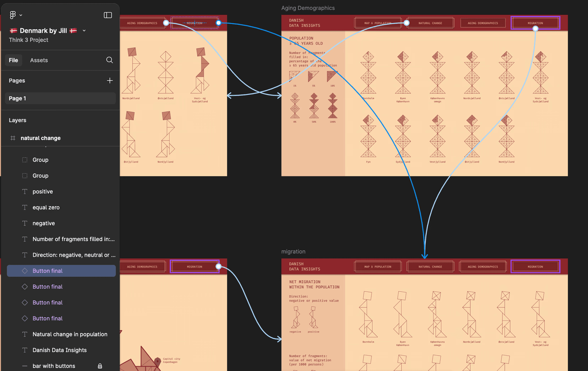588x371 pixels.
Task: Open the file name dropdown chevron
Action: pos(84,31)
